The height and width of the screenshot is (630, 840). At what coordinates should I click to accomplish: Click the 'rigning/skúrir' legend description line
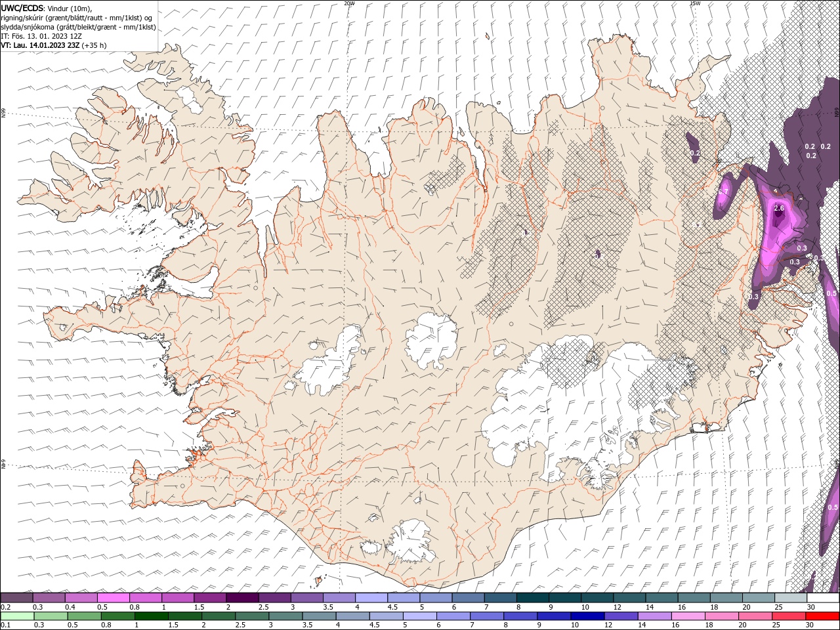(x=77, y=18)
